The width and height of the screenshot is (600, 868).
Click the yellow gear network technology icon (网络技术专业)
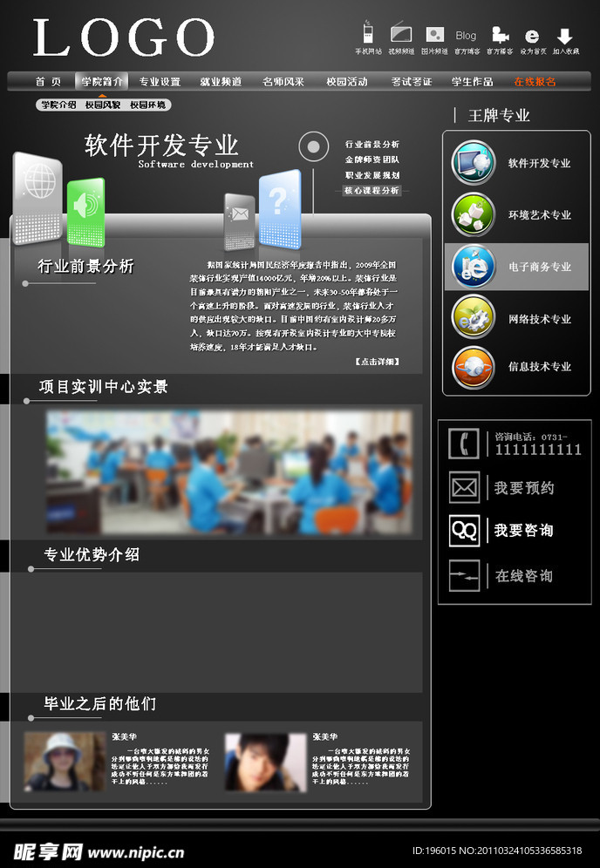click(x=474, y=317)
